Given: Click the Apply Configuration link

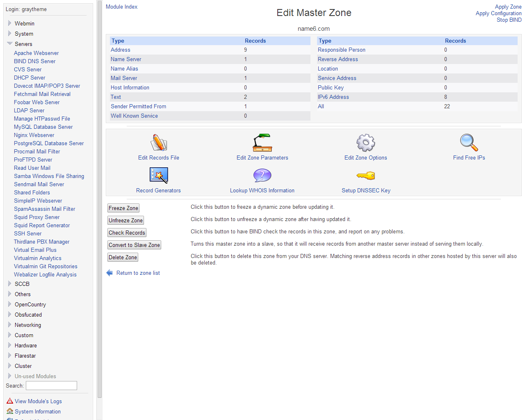Looking at the screenshot, I should [498, 13].
